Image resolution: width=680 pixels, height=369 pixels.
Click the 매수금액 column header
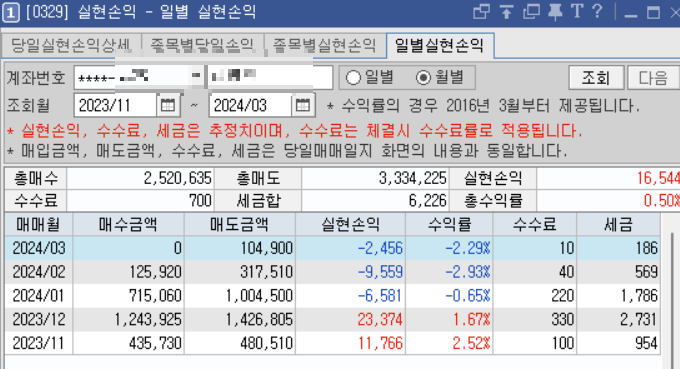[128, 225]
